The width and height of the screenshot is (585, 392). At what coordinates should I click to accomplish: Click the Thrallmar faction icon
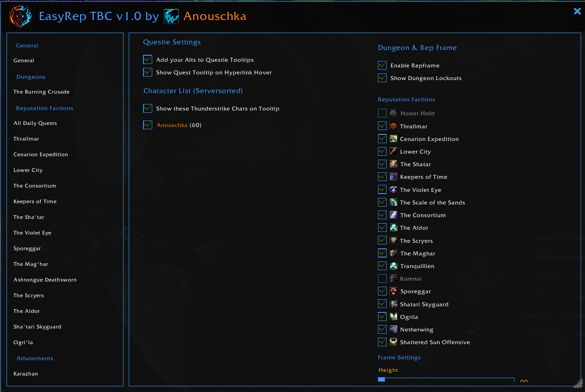click(394, 126)
